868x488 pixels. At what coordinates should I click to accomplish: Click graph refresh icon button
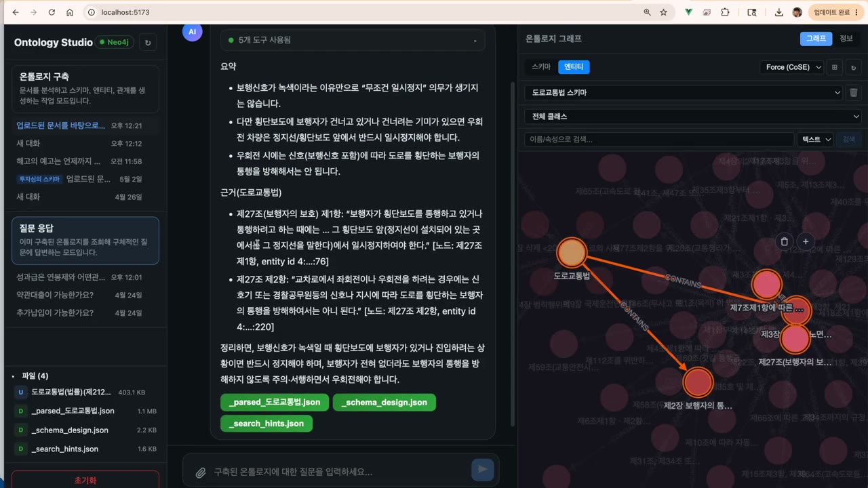[854, 67]
